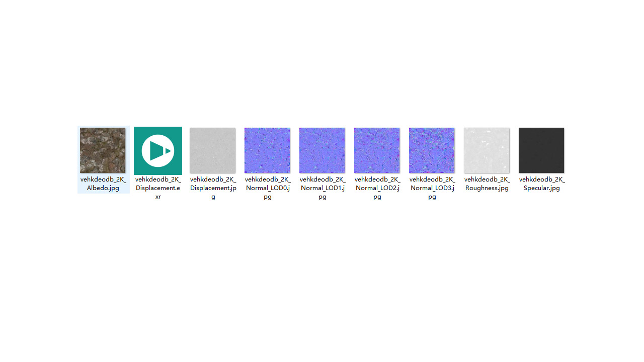This screenshot has width=644, height=362.
Task: Pick the Normal_LOD2.jpg normal map thumbnail
Action: [x=377, y=150]
